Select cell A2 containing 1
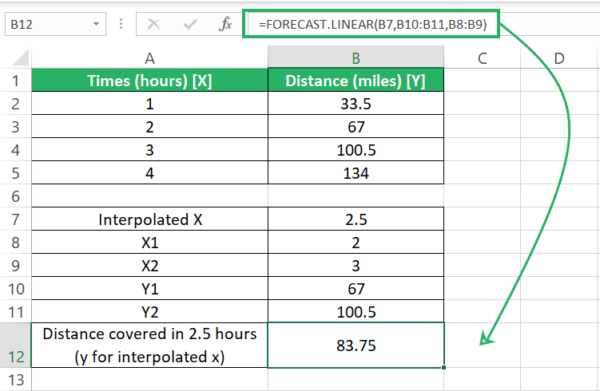This screenshot has width=600, height=391. (x=150, y=104)
